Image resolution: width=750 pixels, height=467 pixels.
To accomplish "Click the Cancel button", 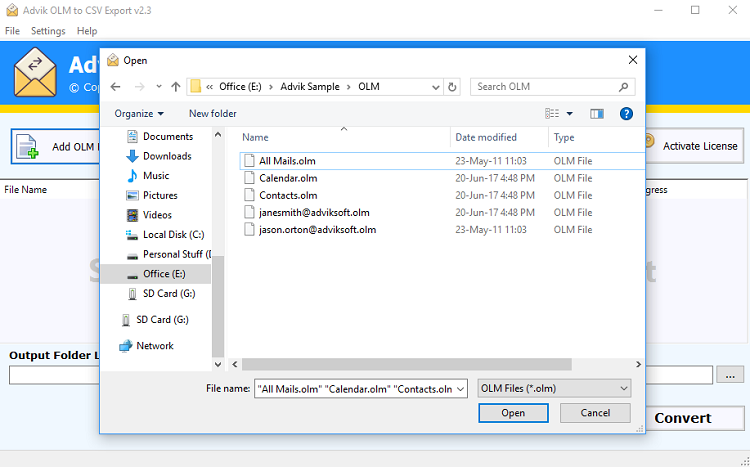I will click(595, 413).
